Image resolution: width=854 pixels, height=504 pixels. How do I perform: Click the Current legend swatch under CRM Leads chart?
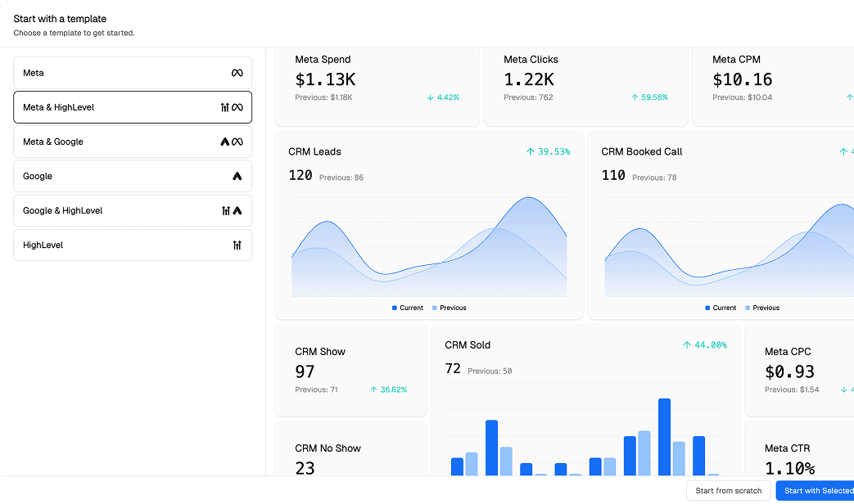(x=395, y=308)
